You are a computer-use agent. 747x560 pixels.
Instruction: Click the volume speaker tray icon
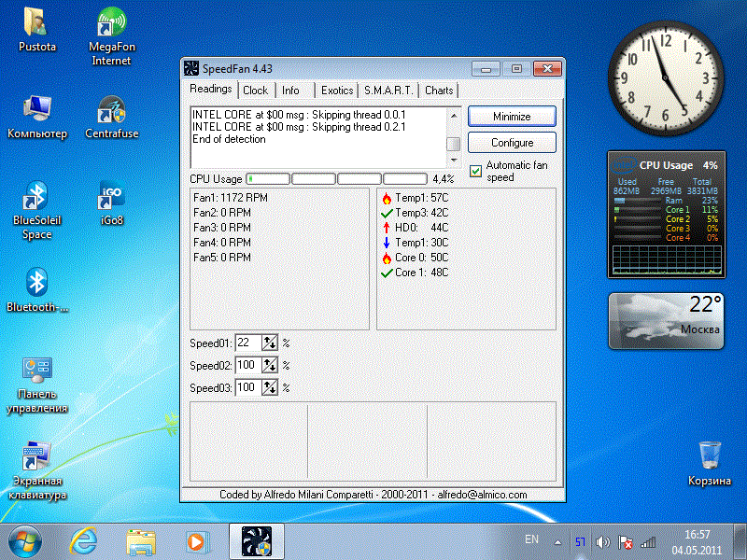(602, 540)
